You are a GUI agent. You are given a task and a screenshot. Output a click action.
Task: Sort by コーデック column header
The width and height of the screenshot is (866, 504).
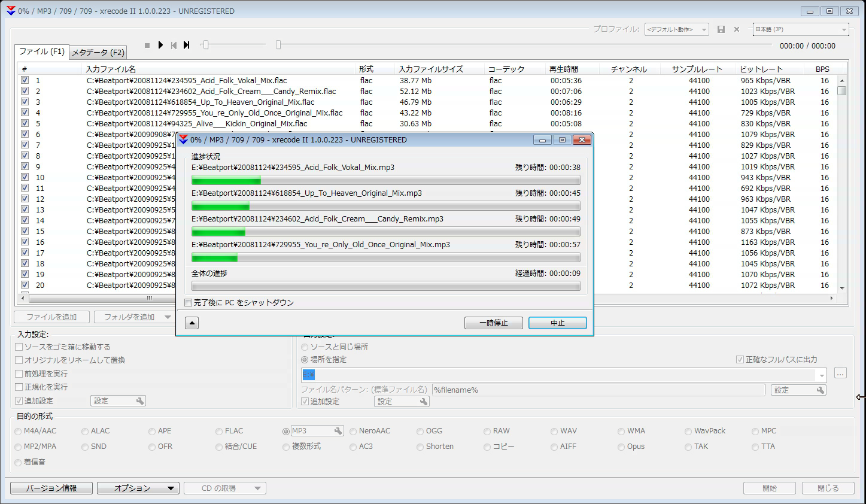coord(515,69)
